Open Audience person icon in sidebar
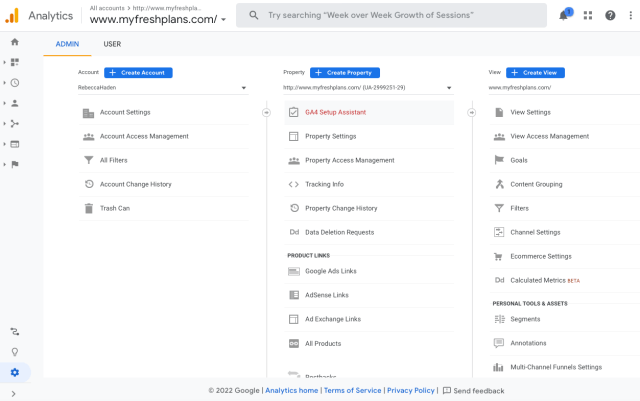 (x=15, y=103)
